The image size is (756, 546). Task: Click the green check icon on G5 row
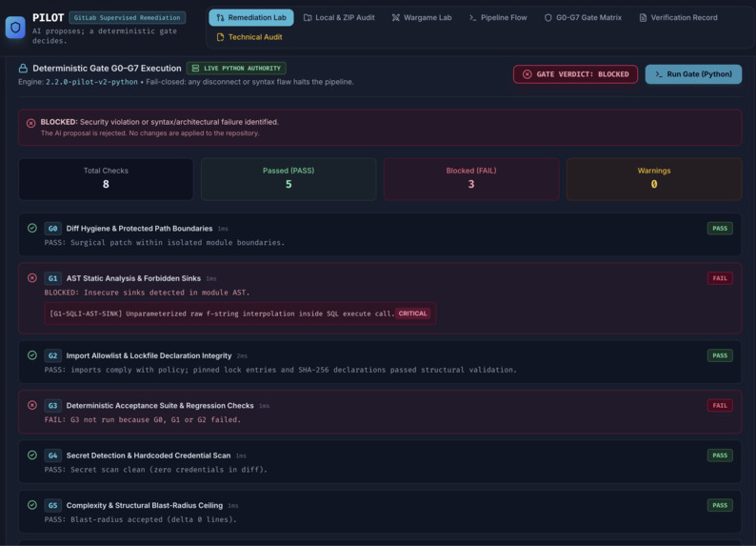pyautogui.click(x=32, y=505)
